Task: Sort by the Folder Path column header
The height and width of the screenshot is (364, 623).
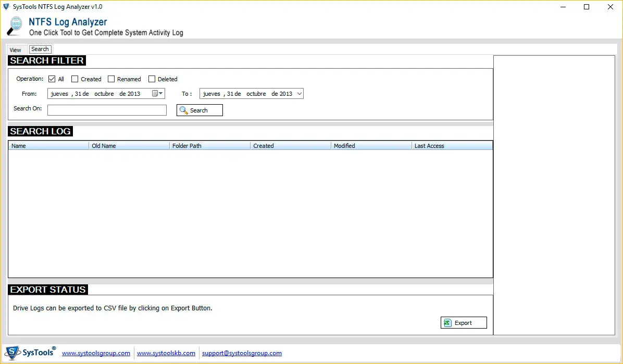Action: point(210,146)
